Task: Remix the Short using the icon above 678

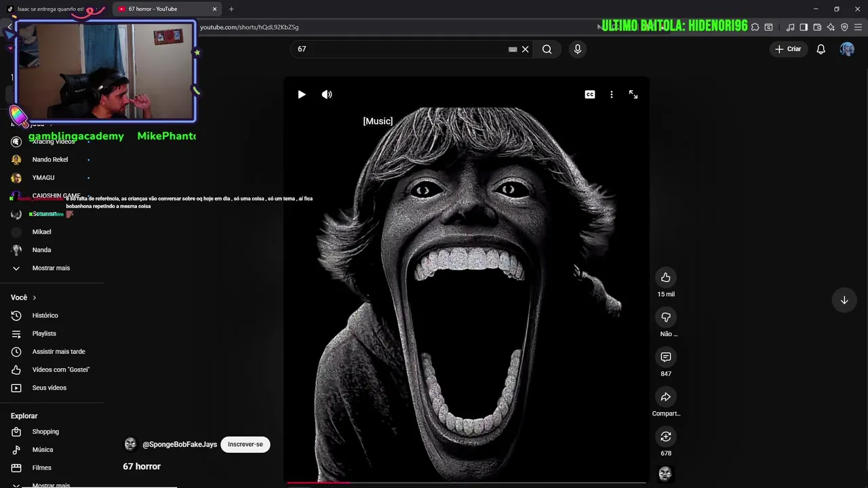Action: coord(666,436)
